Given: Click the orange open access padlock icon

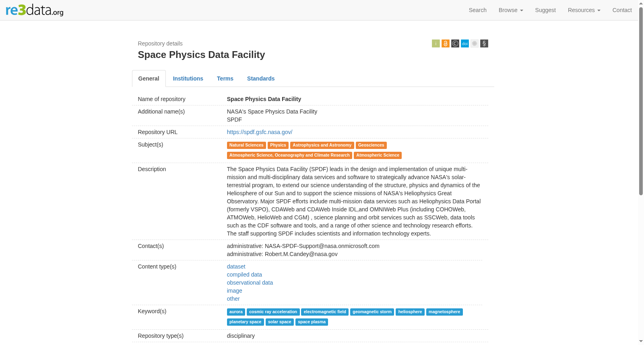Looking at the screenshot, I should click(445, 43).
